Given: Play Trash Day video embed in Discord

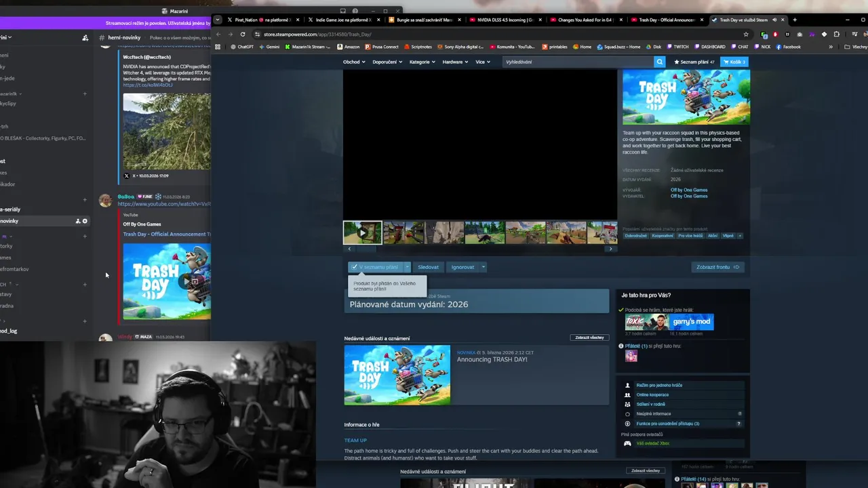Looking at the screenshot, I should click(187, 281).
